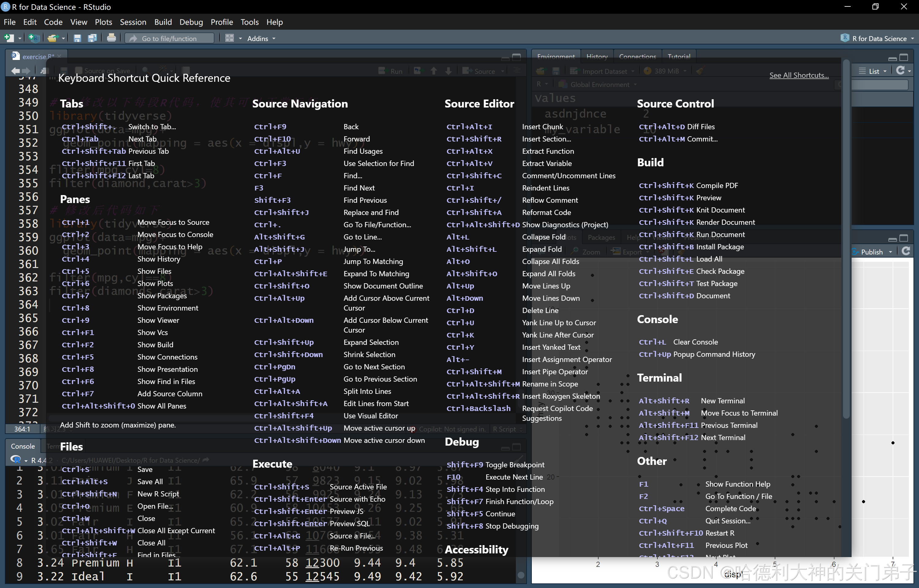
Task: Click the Print icon in the main toolbar
Action: click(x=111, y=38)
